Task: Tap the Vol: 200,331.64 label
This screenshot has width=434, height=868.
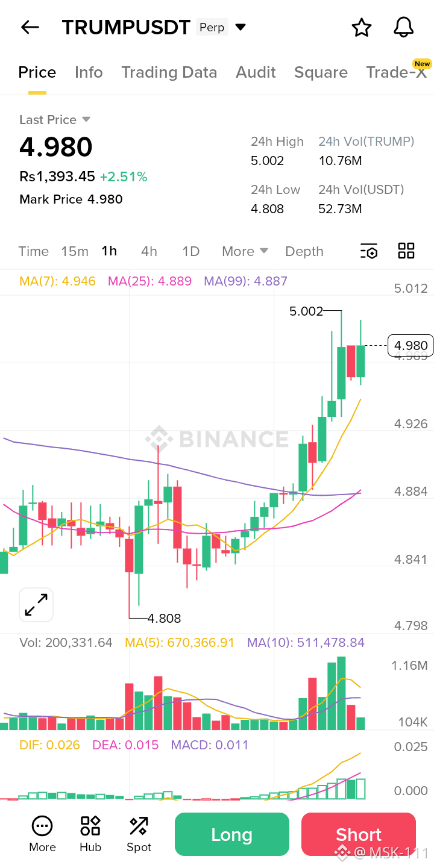Action: click(x=66, y=643)
